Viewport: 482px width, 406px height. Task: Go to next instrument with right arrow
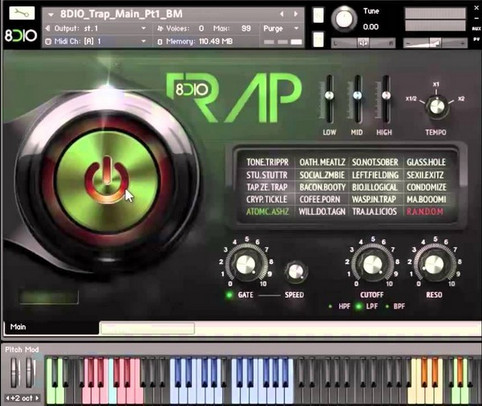[x=296, y=14]
